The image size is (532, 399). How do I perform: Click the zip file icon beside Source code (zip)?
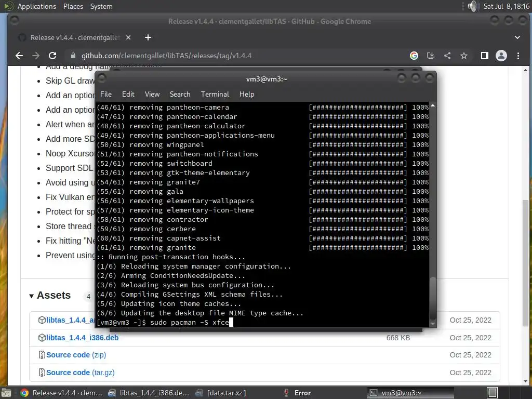pos(42,355)
